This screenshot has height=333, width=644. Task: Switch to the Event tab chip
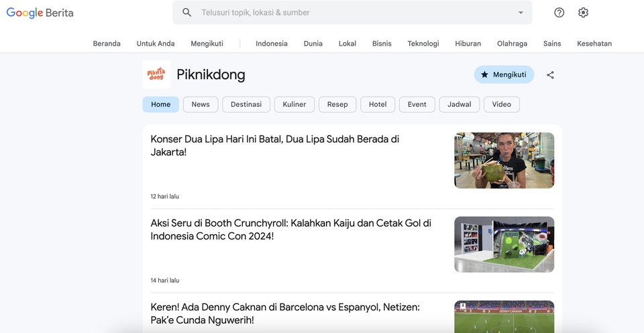click(417, 105)
